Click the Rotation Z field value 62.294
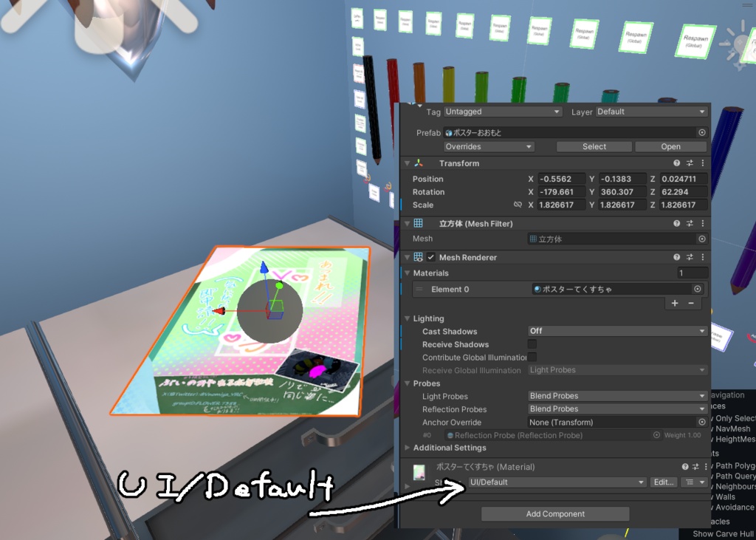Viewport: 756px width, 540px height. pos(683,191)
